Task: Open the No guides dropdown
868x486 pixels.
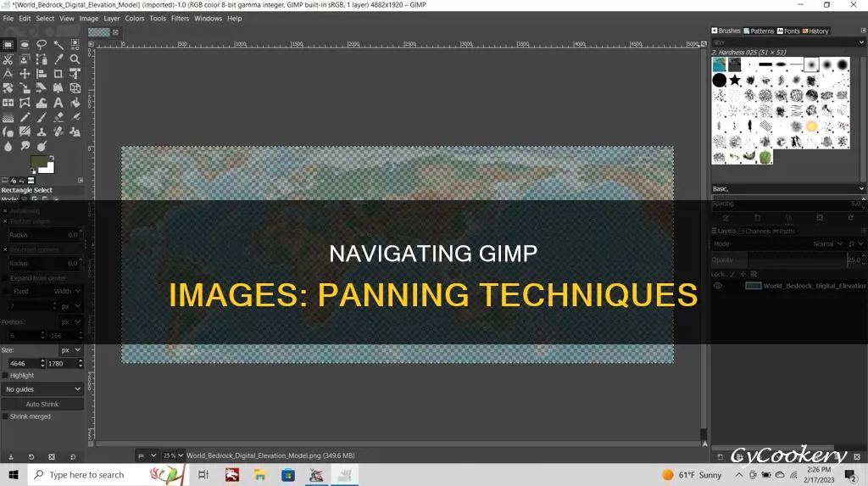Action: [x=42, y=389]
